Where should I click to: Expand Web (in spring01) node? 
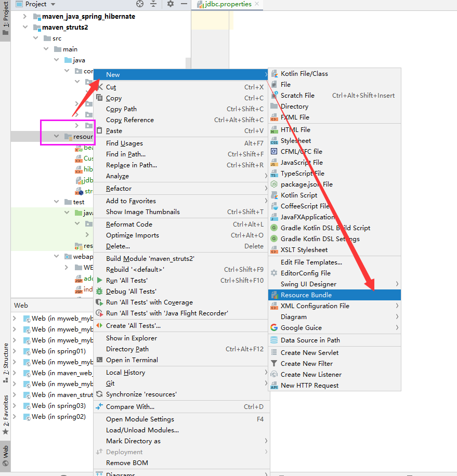[14, 351]
